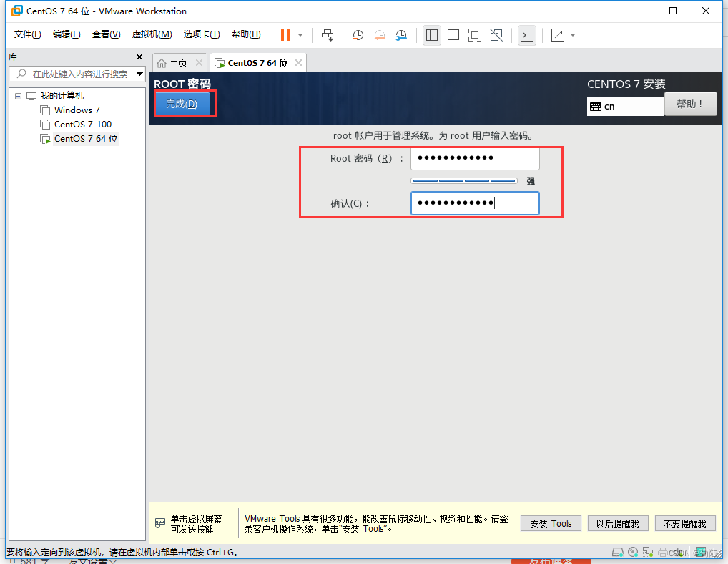Click the password strength bar
Viewport: 728px width, 564px height.
point(464,180)
